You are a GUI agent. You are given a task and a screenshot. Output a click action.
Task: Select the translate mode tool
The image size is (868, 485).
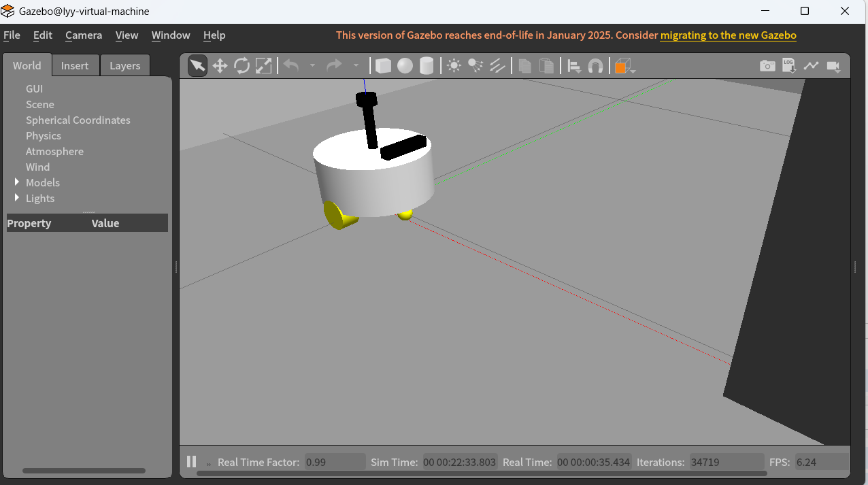point(220,66)
